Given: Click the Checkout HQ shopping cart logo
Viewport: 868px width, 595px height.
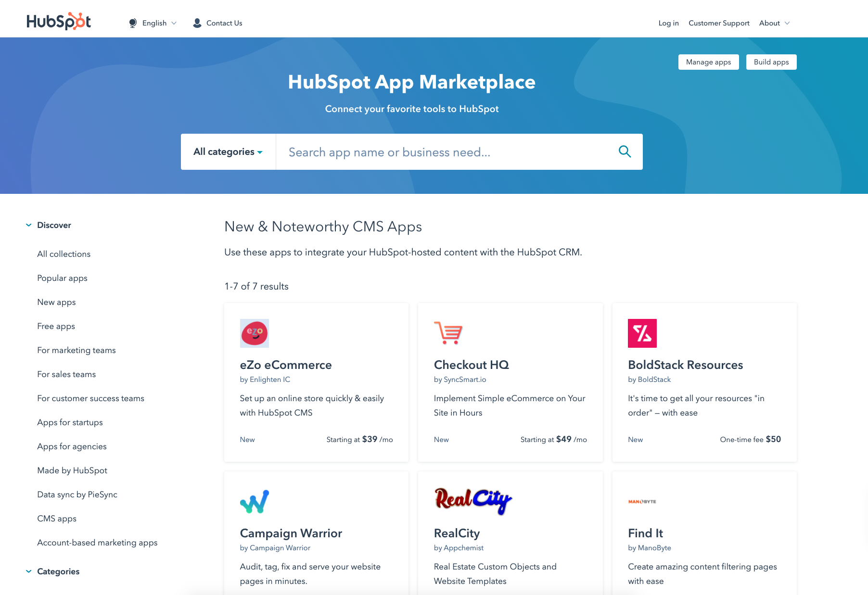Looking at the screenshot, I should pyautogui.click(x=448, y=333).
